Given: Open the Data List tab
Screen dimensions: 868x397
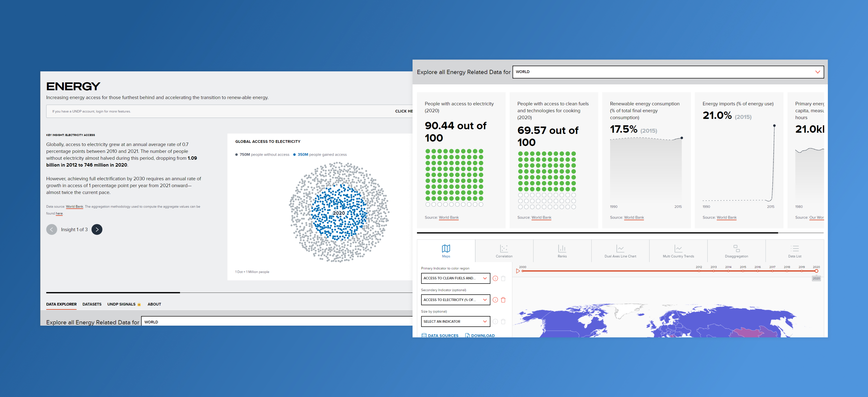Looking at the screenshot, I should click(795, 251).
